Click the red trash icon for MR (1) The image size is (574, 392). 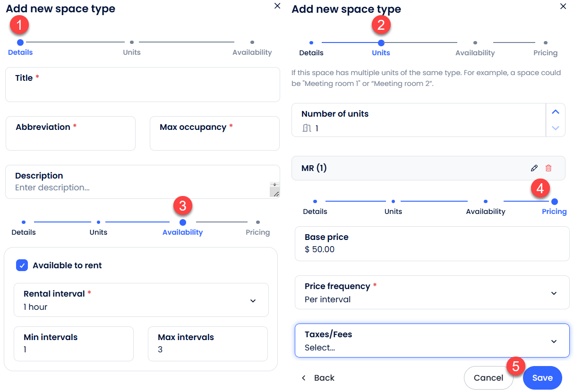548,168
